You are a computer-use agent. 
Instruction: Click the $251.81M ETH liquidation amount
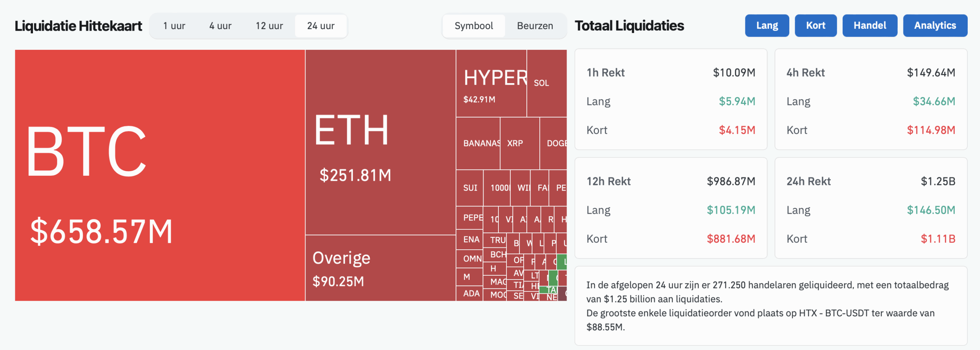point(355,175)
